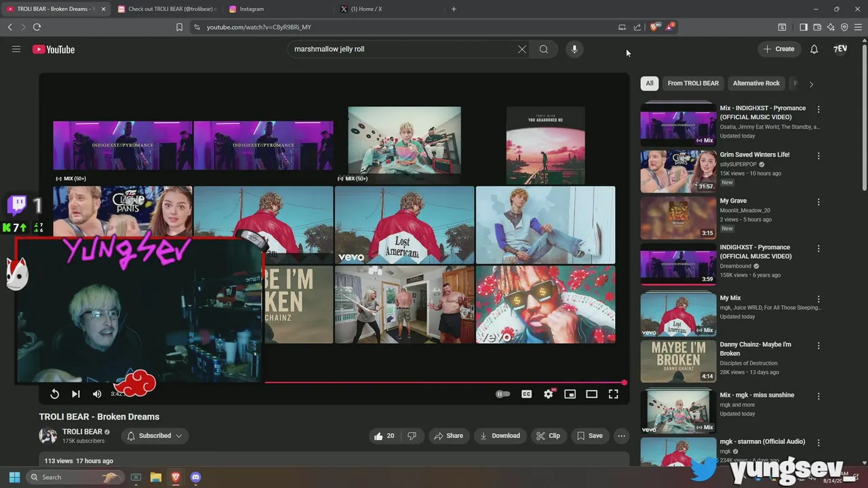Screen dimensions: 868x488
Task: Open Discord from the taskbar
Action: pos(196,477)
